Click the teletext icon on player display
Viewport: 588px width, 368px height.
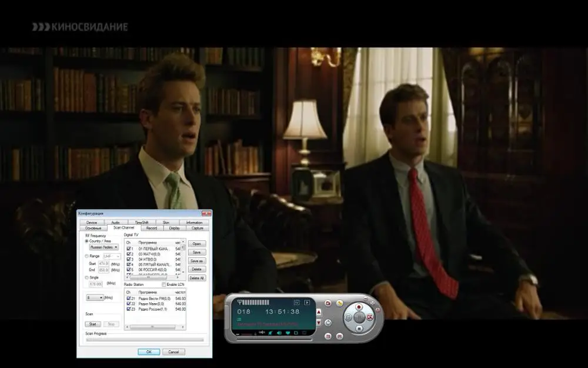[304, 333]
